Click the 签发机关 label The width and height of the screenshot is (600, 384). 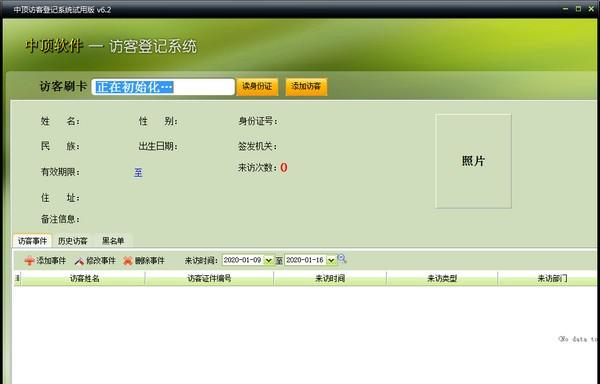(x=258, y=146)
